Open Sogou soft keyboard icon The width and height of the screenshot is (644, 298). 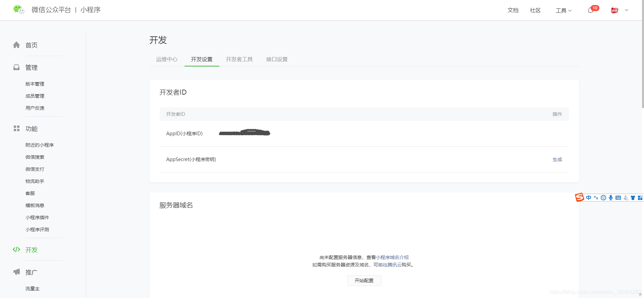(618, 198)
